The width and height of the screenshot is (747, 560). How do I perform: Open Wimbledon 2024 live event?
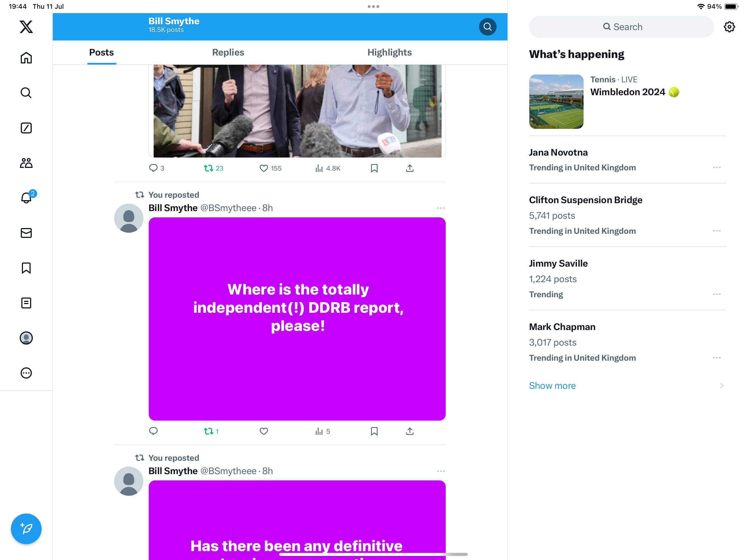(628, 92)
